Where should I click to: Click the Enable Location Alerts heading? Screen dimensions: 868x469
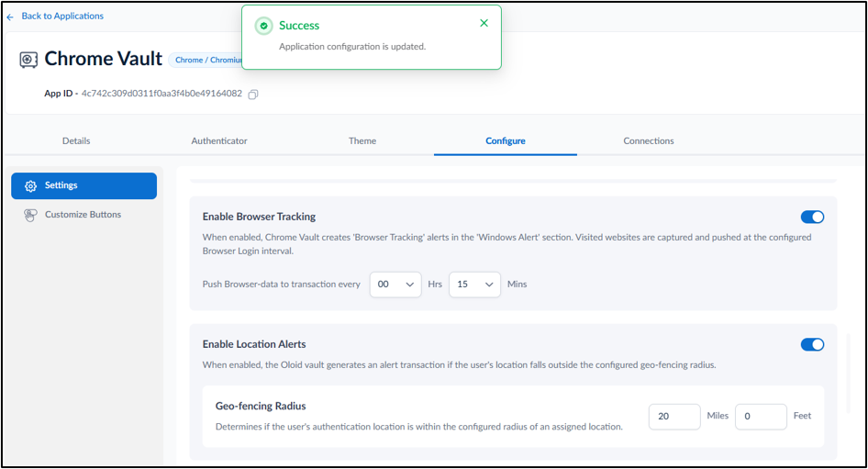coord(254,344)
